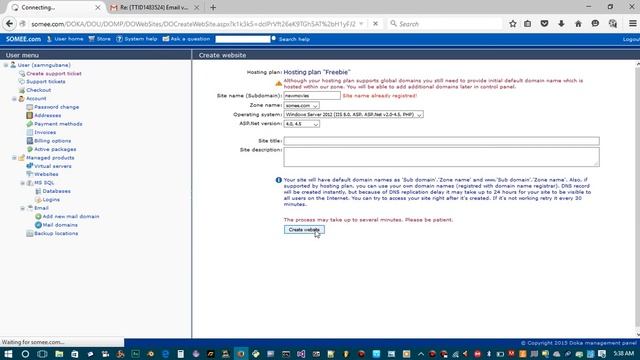The height and width of the screenshot is (360, 640).
Task: Open Cortana search circle on taskbar
Action: coord(25,354)
